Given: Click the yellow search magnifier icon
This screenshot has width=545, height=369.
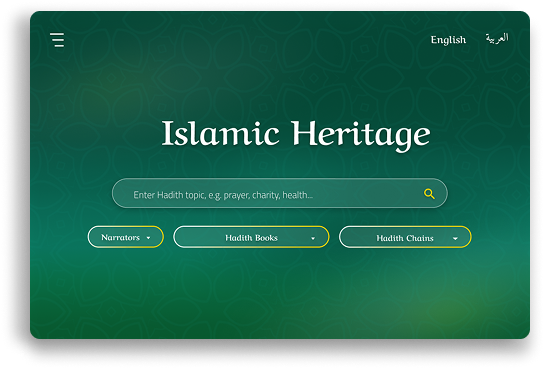Looking at the screenshot, I should [x=429, y=194].
